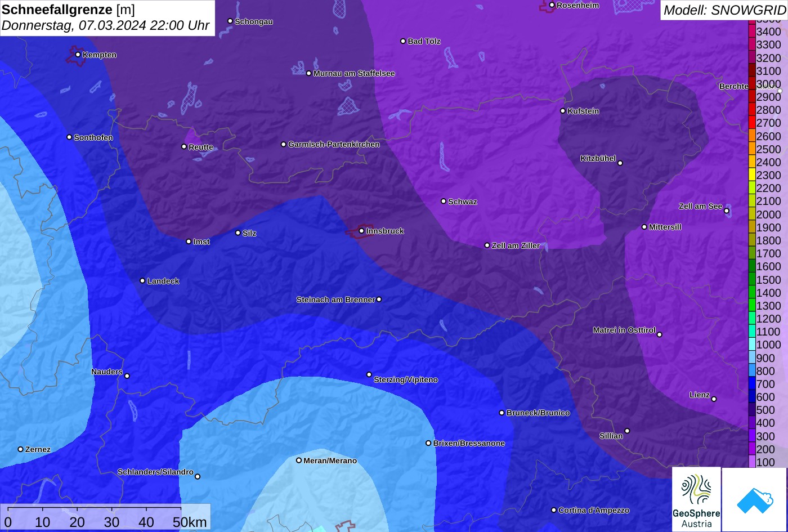Viewport: 788px width, 532px height.
Task: Click the Nauders location dot
Action: tap(127, 376)
